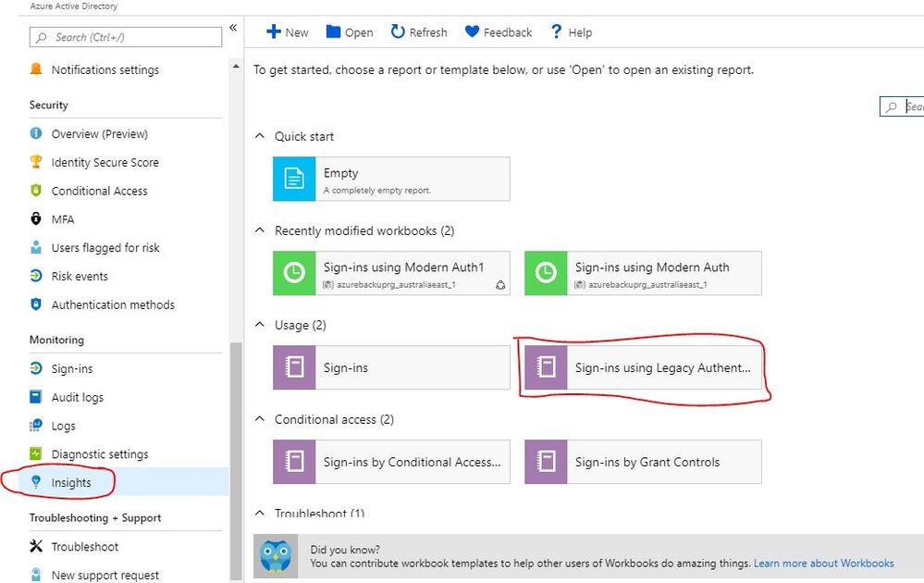The image size is (924, 583).
Task: Click the shared icon on Modern Auth1 card
Action: point(500,285)
